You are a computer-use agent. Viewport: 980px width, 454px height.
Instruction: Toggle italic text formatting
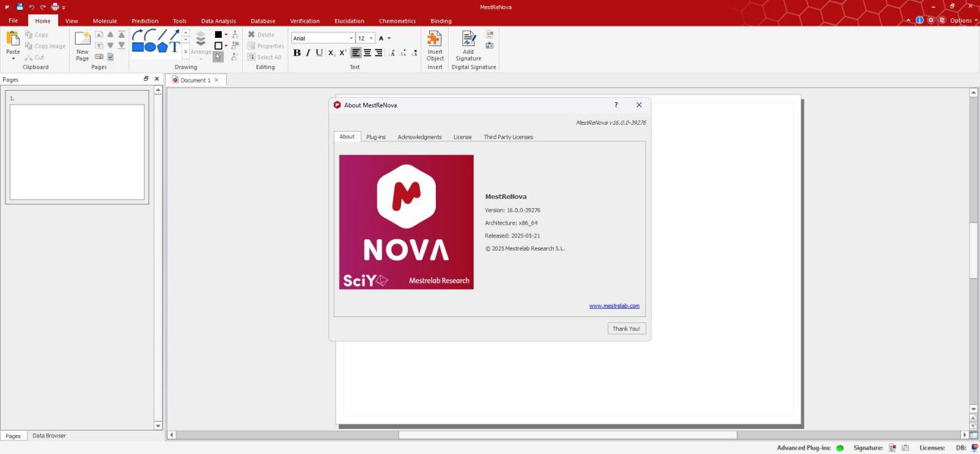[309, 52]
